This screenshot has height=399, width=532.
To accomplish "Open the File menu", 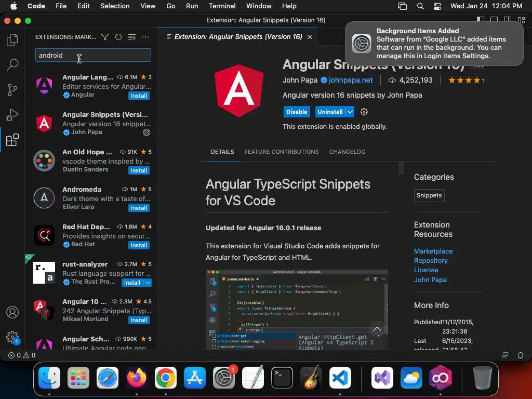I will 61,6.
